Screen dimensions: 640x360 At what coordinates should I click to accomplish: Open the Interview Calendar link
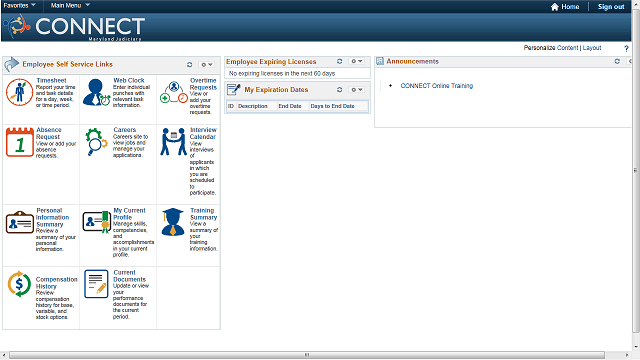[x=203, y=133]
